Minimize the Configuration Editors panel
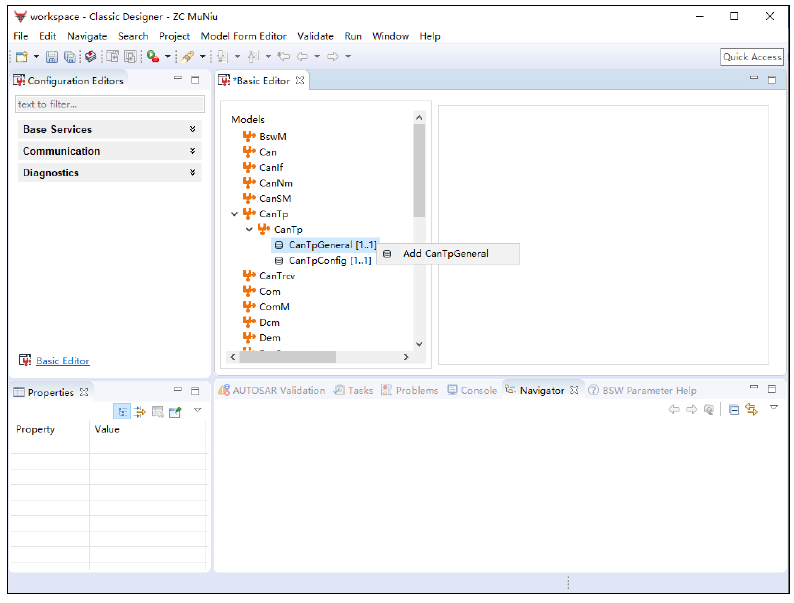The width and height of the screenshot is (794, 603). click(178, 78)
